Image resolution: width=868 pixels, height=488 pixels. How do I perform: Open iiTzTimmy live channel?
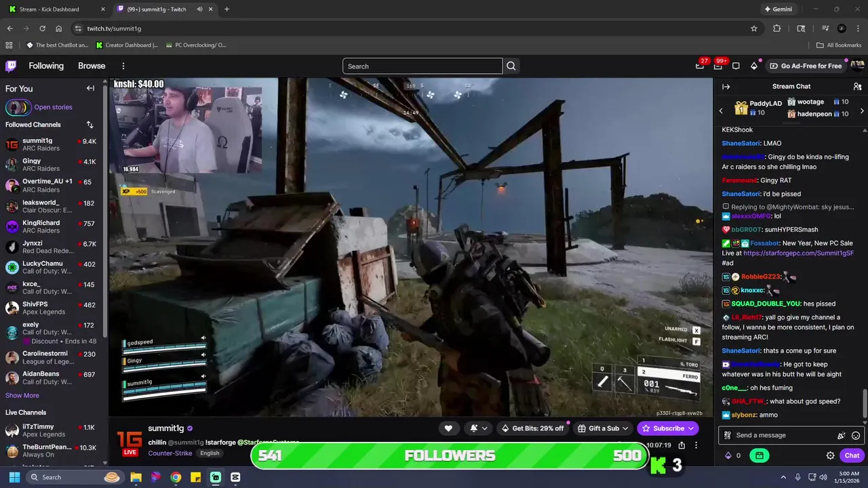51,431
